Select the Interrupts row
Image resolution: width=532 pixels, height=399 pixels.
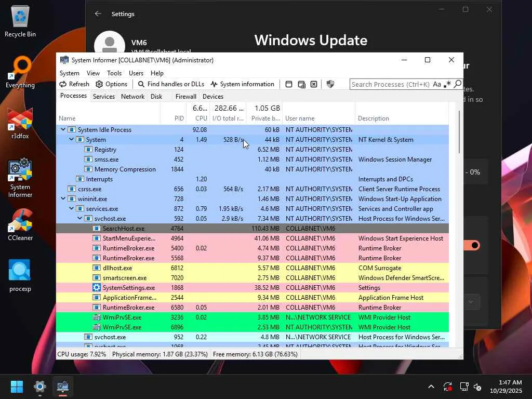[x=252, y=179]
